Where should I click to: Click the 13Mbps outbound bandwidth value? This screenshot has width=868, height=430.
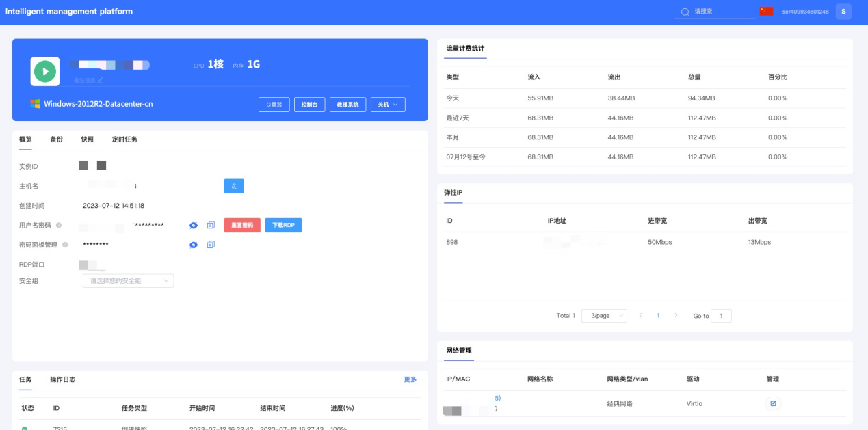point(759,242)
